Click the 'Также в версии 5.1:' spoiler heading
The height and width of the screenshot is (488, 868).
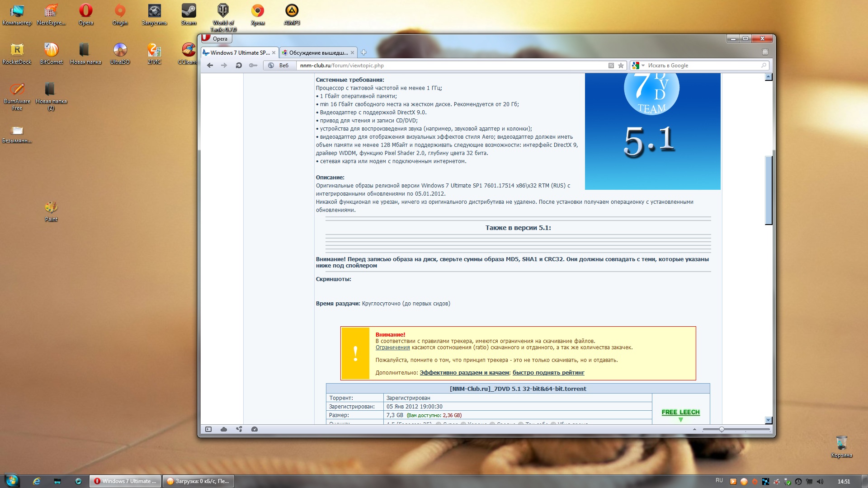click(518, 228)
